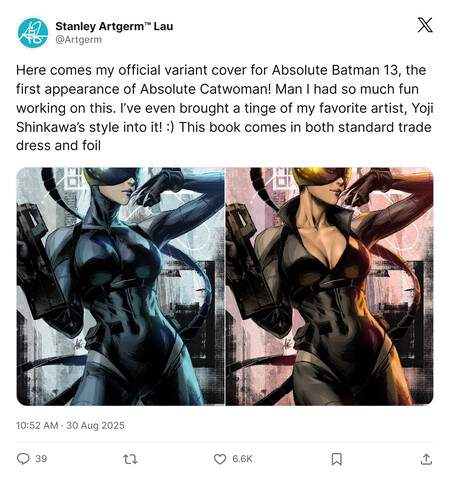Click the Artgerm profile avatar
450x482 pixels.
click(33, 33)
